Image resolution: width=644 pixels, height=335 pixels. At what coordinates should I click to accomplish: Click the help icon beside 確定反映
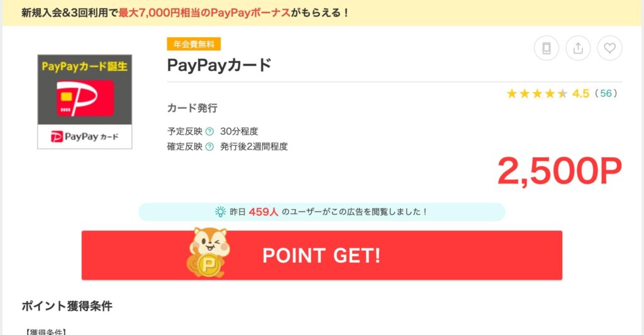point(209,146)
